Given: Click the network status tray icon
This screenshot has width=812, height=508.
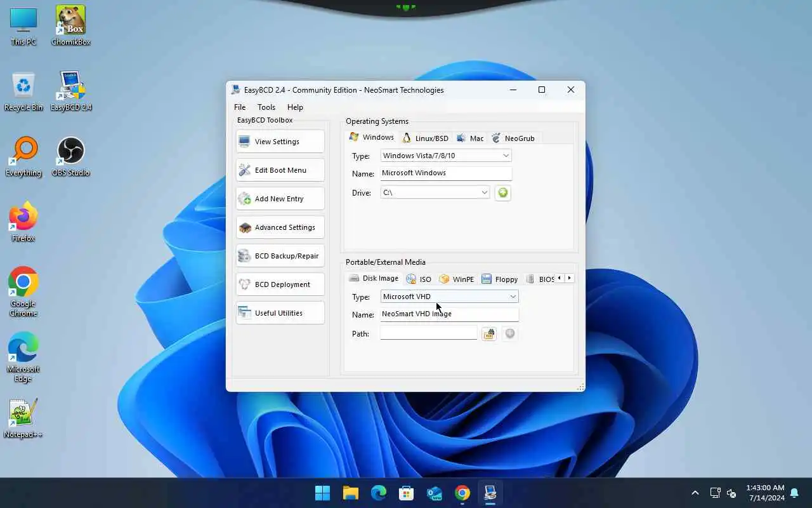Looking at the screenshot, I should [x=715, y=493].
